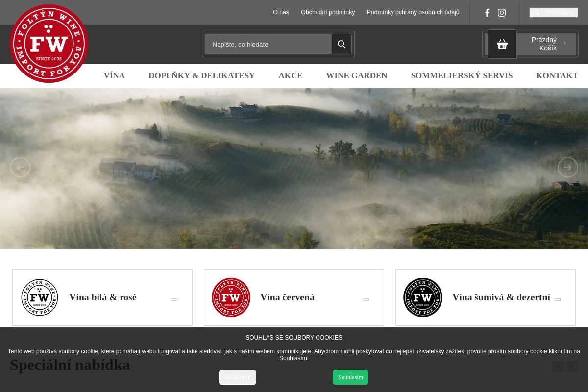The width and height of the screenshot is (588, 392).
Task: Click the black FW logo for Vína šumivá
Action: (423, 297)
